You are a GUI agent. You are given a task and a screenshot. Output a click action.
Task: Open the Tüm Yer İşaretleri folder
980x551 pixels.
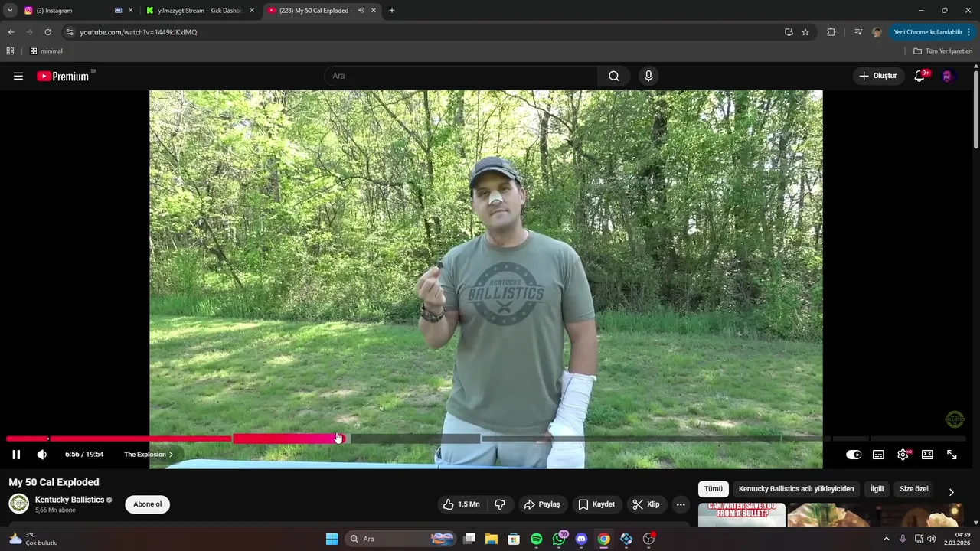click(x=943, y=51)
